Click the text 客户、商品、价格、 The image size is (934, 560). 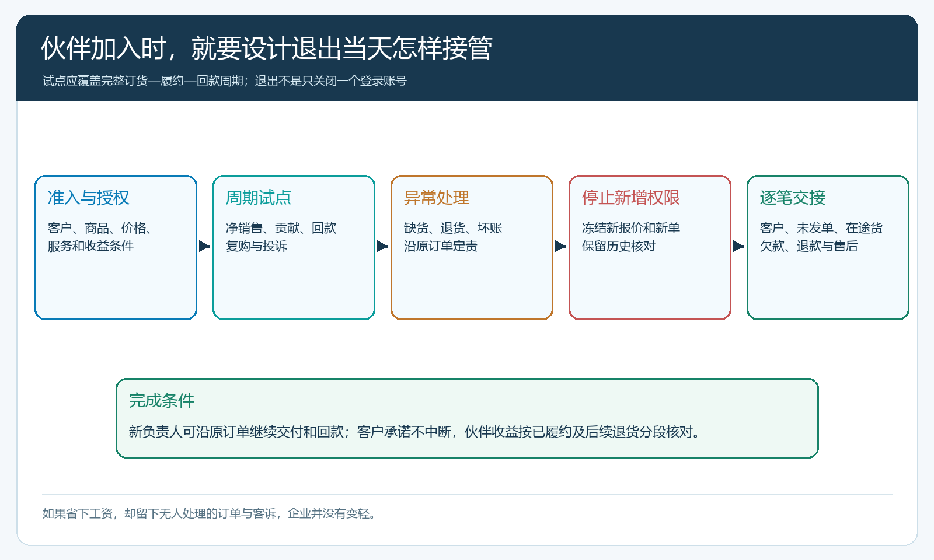(x=100, y=228)
